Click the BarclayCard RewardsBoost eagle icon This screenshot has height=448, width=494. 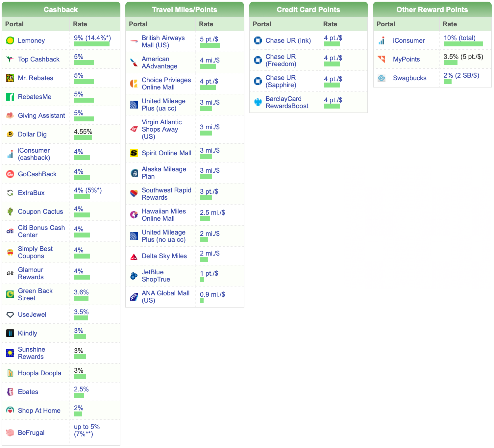click(x=258, y=102)
